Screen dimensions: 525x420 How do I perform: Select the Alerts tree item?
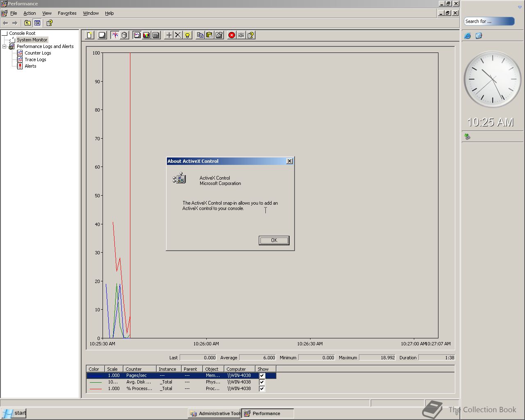(30, 66)
